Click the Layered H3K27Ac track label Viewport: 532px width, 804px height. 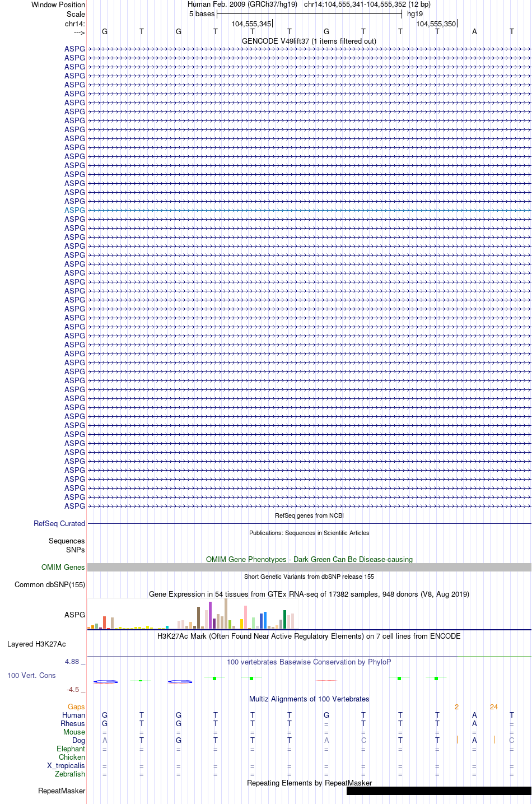click(36, 644)
